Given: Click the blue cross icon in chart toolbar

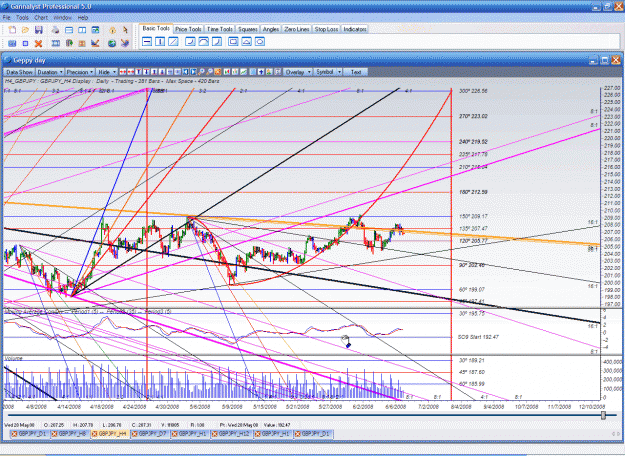Looking at the screenshot, I should [x=261, y=72].
